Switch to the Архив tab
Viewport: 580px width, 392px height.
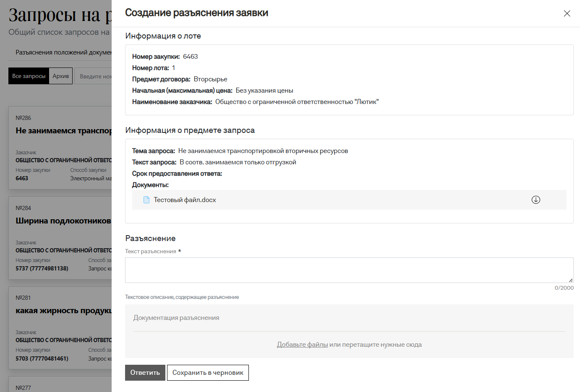(61, 76)
